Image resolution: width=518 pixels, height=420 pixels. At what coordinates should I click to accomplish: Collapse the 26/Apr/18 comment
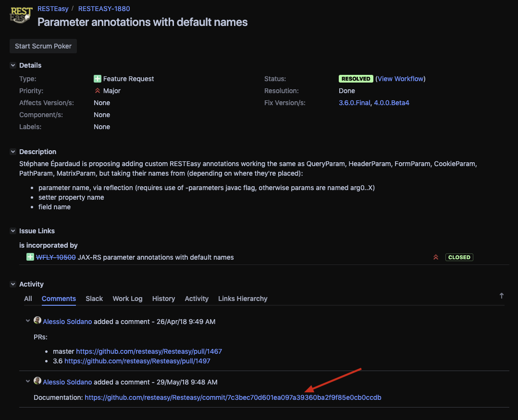click(28, 321)
